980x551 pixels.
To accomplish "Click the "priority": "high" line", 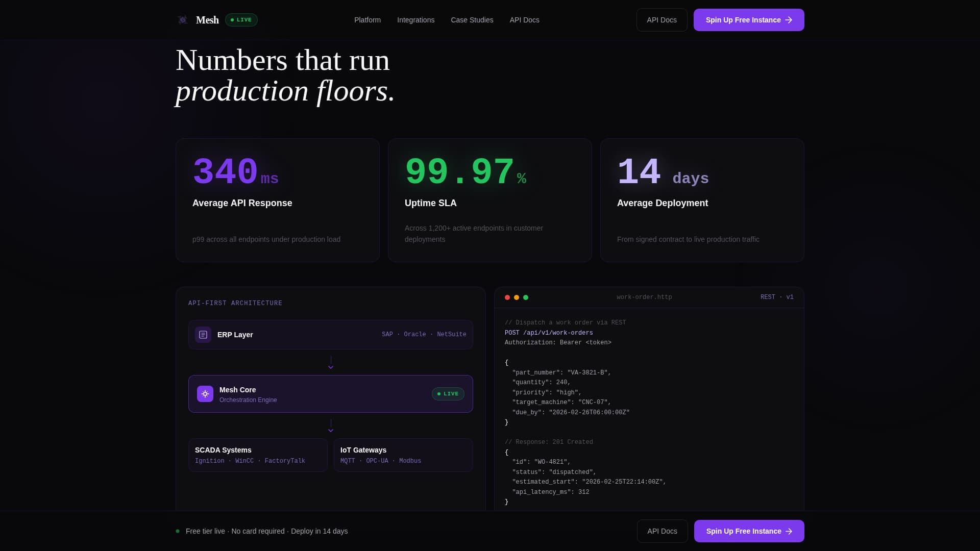I will 547,393.
